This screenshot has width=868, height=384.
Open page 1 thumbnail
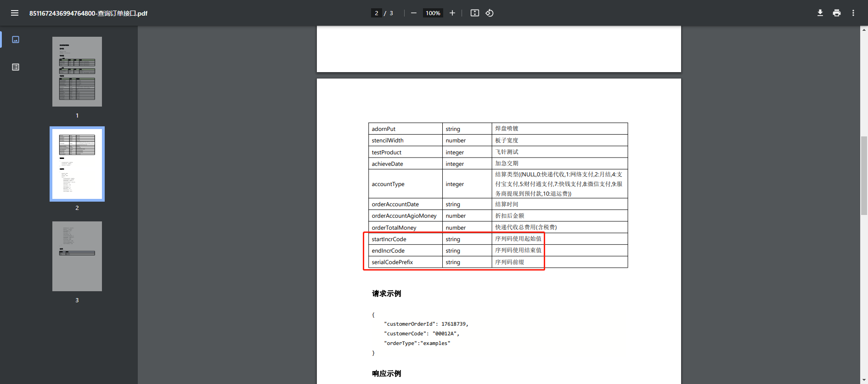click(x=77, y=72)
